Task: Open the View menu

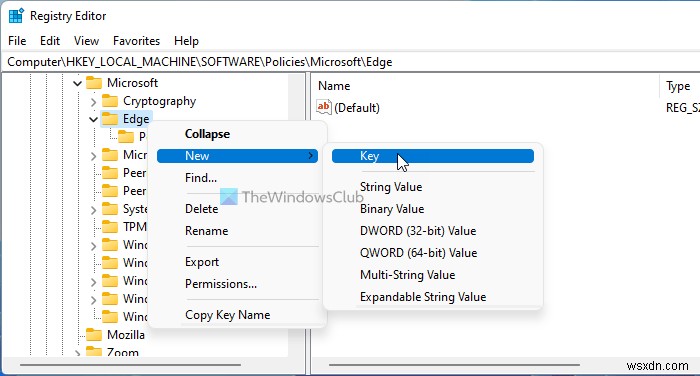Action: click(86, 41)
